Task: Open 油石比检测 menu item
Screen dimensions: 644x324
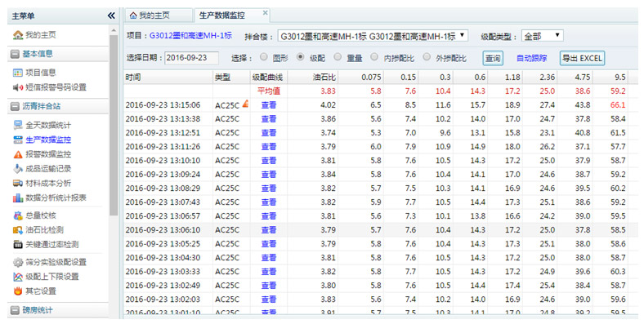Action: pyautogui.click(x=44, y=230)
